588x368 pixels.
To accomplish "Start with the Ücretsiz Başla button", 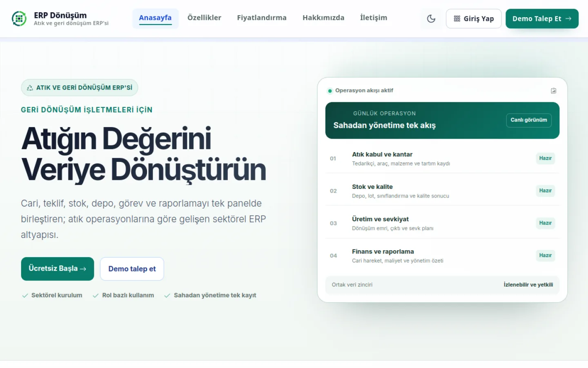I will [58, 269].
